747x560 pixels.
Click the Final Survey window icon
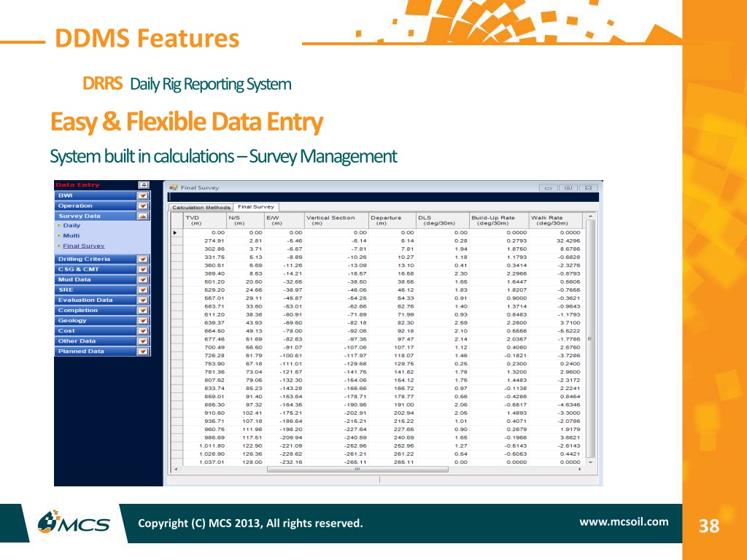click(x=174, y=187)
